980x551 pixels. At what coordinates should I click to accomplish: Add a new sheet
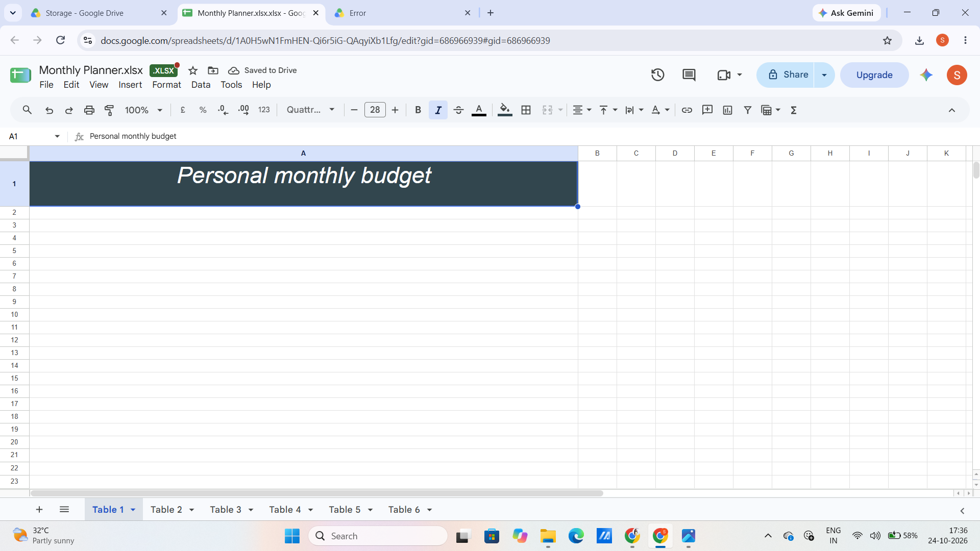[39, 510]
